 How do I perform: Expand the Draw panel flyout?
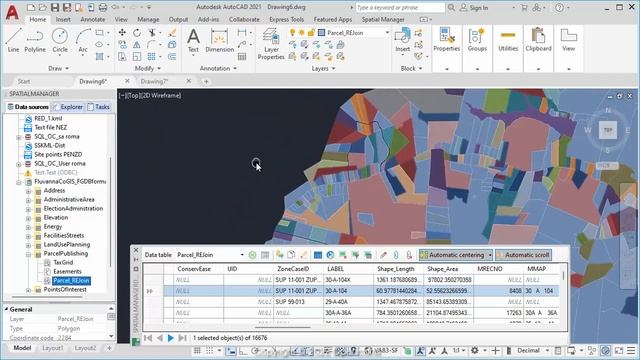tap(58, 68)
